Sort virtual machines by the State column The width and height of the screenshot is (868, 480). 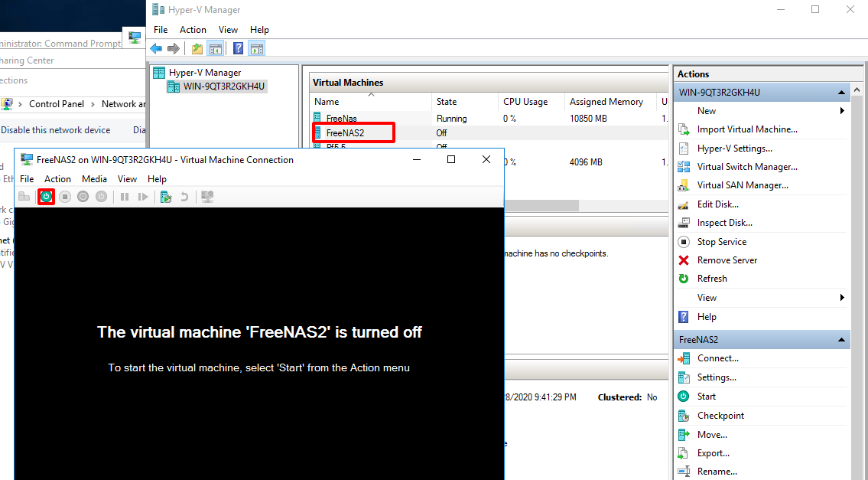click(x=447, y=102)
